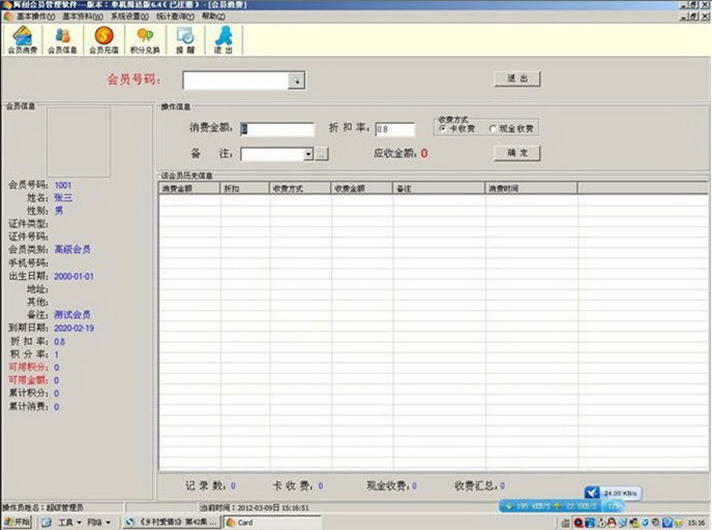Image resolution: width=712 pixels, height=530 pixels.
Task: Click the 应收金额 red zero value
Action: [424, 154]
